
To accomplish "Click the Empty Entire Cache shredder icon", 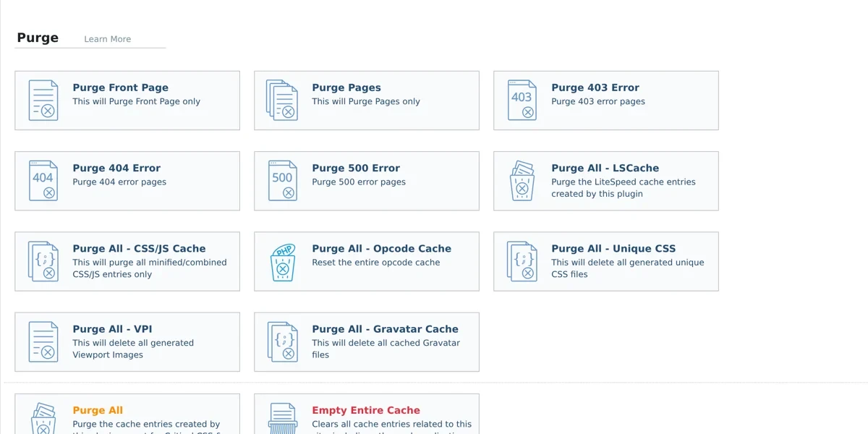I will coord(283,419).
